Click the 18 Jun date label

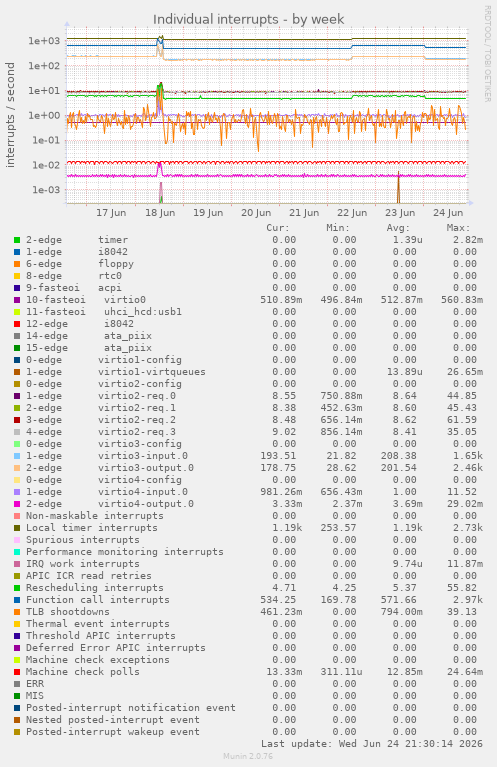pyautogui.click(x=160, y=213)
